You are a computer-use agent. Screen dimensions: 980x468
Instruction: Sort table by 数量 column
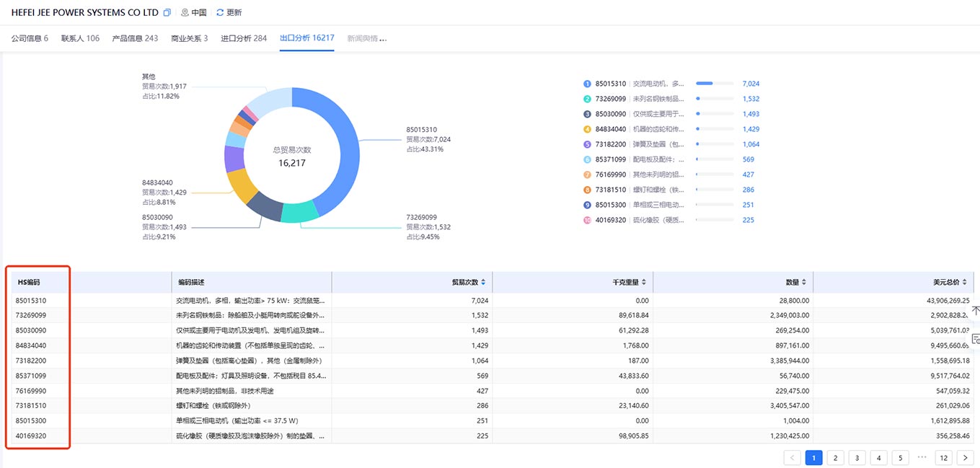[x=804, y=283]
